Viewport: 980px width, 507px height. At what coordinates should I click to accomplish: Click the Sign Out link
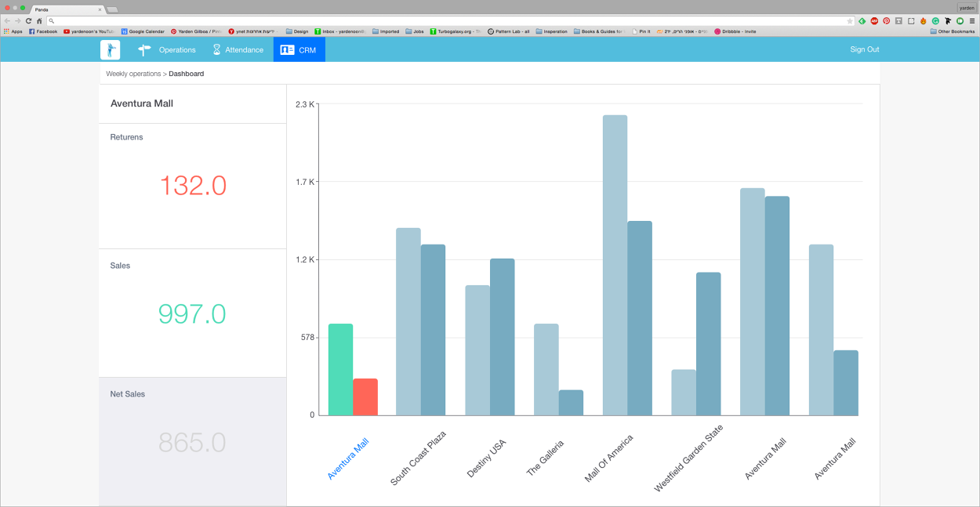tap(863, 49)
